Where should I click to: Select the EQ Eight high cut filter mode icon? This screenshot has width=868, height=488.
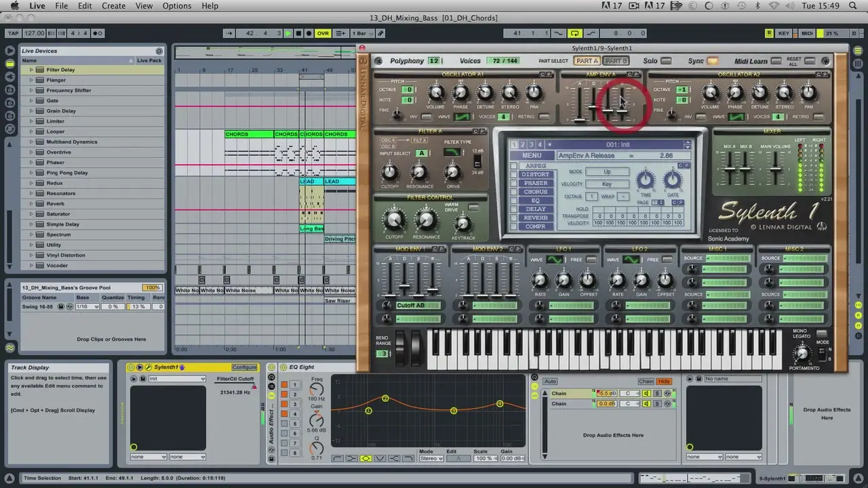pyautogui.click(x=409, y=459)
